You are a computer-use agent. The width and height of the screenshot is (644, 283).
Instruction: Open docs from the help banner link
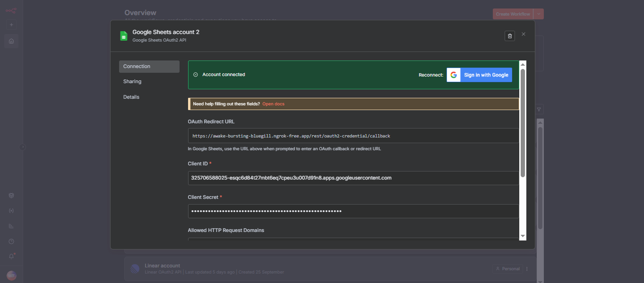point(273,103)
